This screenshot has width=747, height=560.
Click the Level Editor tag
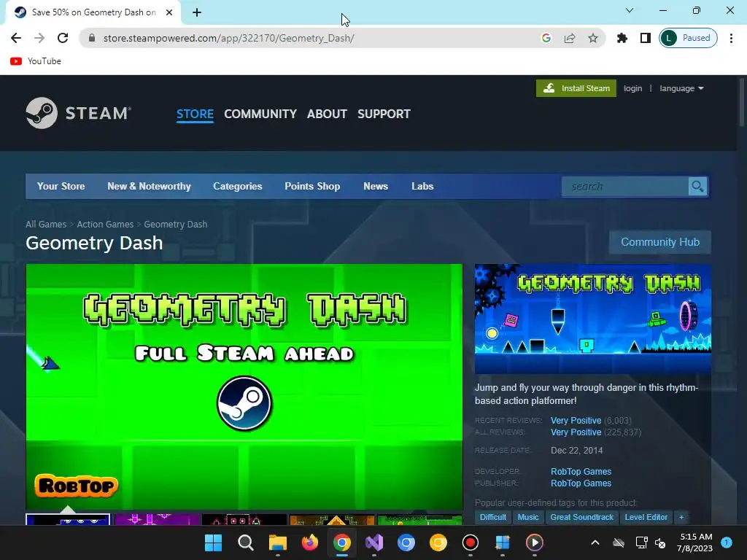[x=646, y=517]
